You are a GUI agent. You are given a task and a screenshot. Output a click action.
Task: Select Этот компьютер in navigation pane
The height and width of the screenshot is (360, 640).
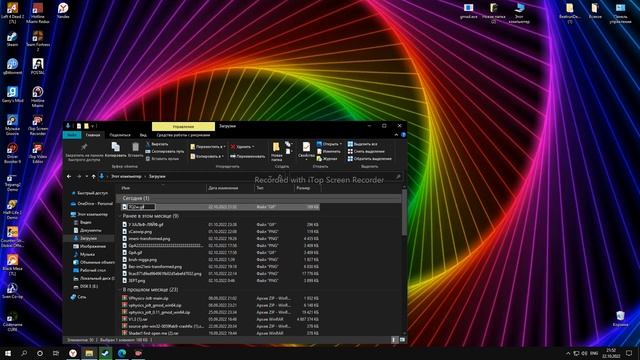pyautogui.click(x=89, y=214)
